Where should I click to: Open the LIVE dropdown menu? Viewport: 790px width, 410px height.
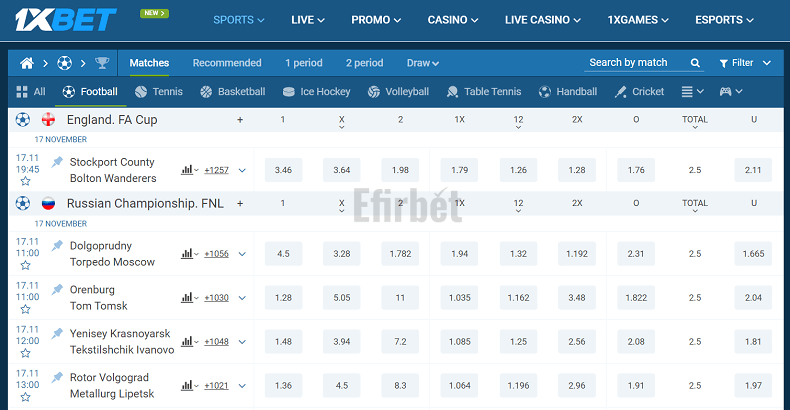(308, 20)
